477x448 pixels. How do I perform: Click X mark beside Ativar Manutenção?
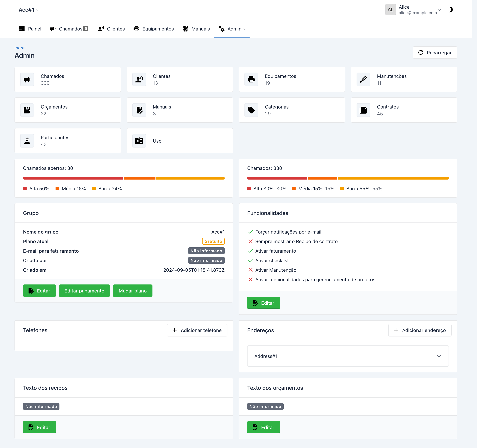(x=250, y=270)
